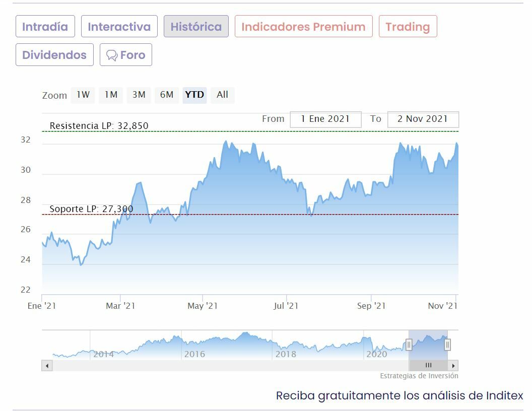Open the Dividendos tab

(54, 55)
